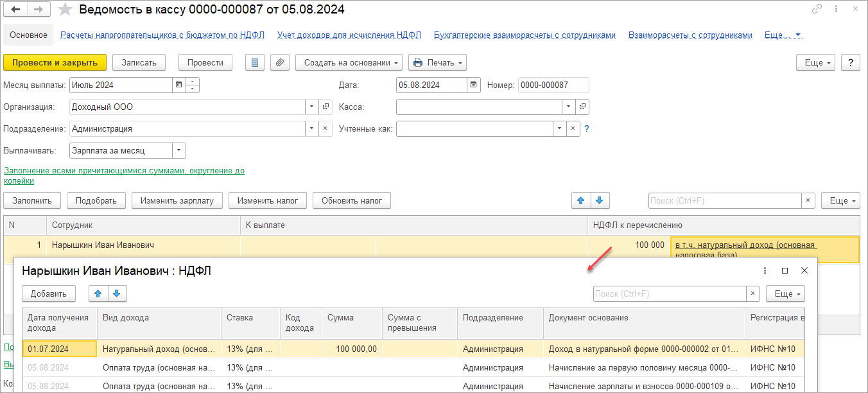Clear the main table search field
This screenshot has width=868, height=393.
[x=809, y=200]
